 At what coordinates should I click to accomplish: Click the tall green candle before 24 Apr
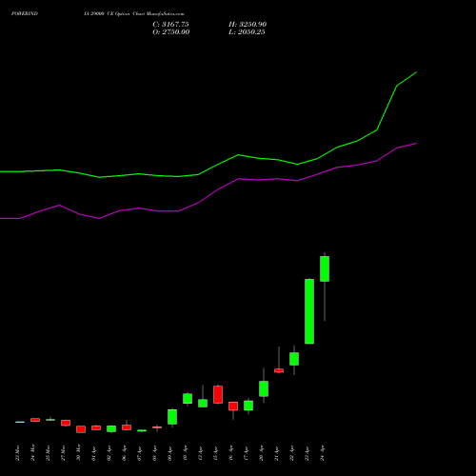click(309, 311)
